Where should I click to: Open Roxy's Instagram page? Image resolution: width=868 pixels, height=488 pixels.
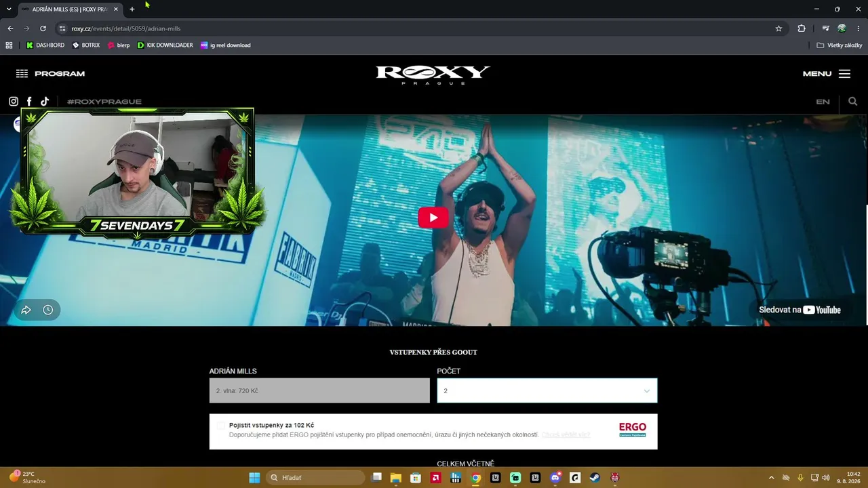(14, 102)
